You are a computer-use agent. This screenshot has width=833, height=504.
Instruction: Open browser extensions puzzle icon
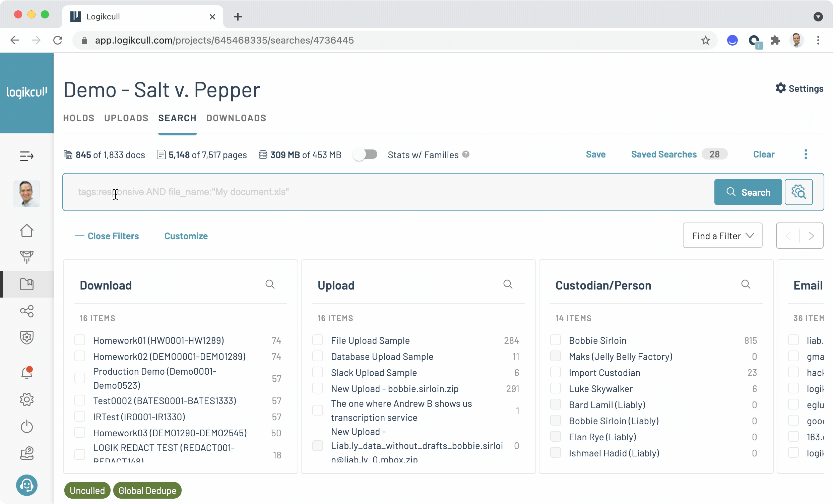[775, 40]
